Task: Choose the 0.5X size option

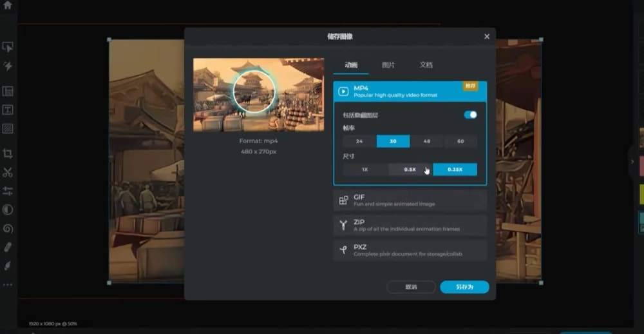Action: (410, 170)
